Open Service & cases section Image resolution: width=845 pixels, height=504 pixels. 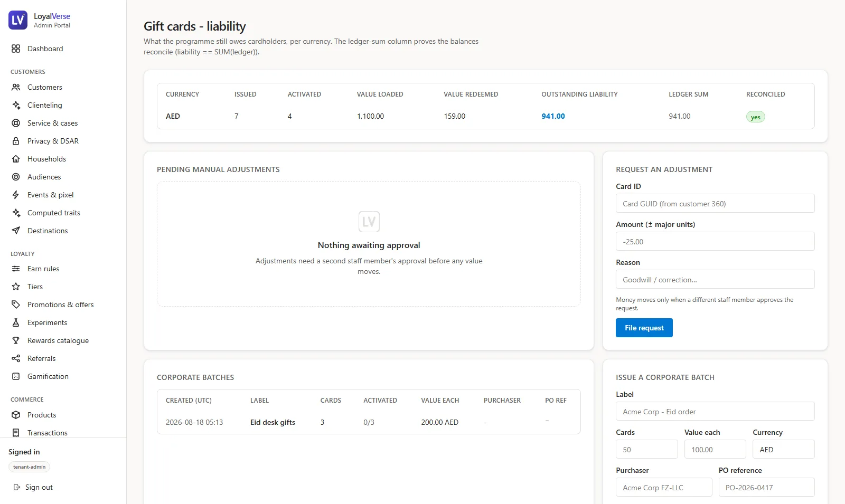(x=63, y=123)
